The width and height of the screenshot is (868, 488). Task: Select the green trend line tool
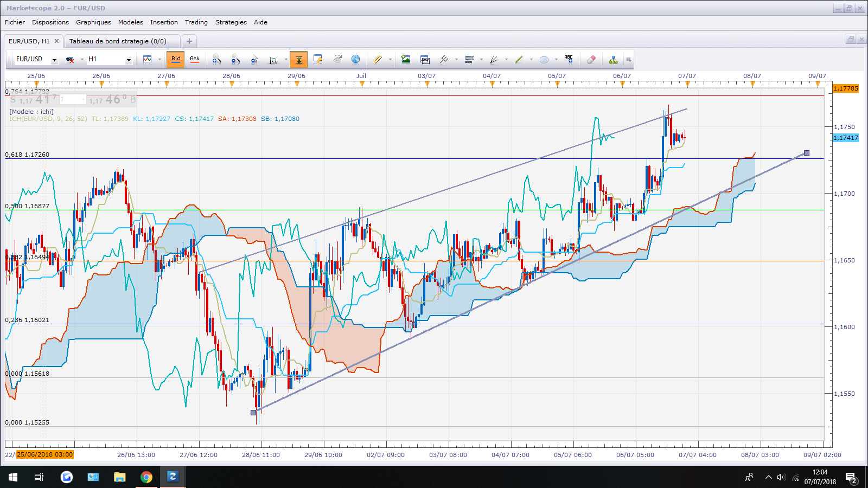tap(519, 60)
